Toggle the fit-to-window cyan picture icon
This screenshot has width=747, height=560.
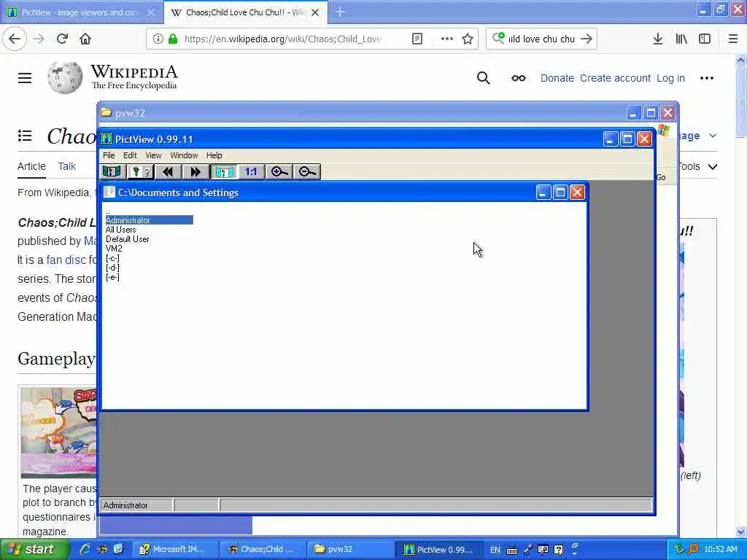tap(224, 172)
